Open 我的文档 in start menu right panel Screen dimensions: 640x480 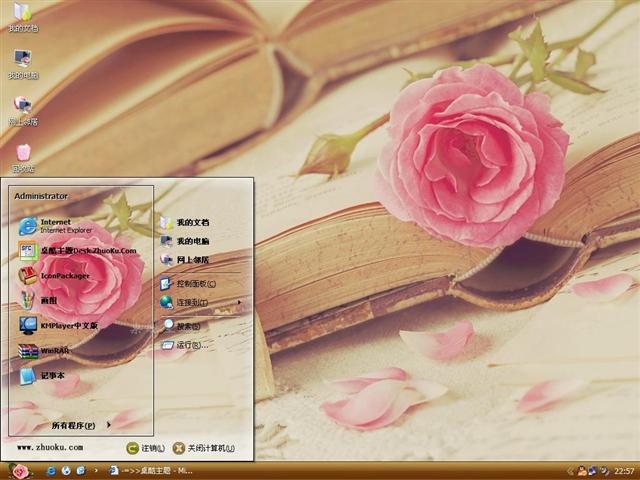click(x=184, y=222)
